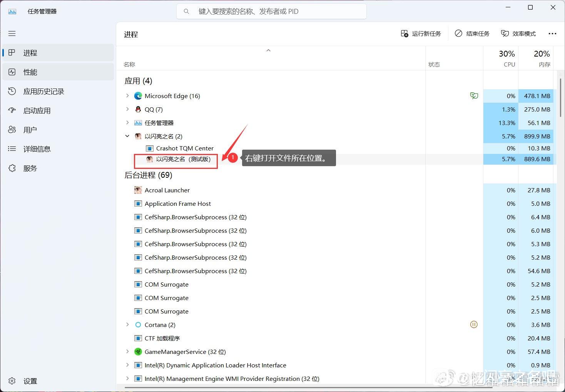
Task: Click the search box for processes
Action: click(x=271, y=12)
